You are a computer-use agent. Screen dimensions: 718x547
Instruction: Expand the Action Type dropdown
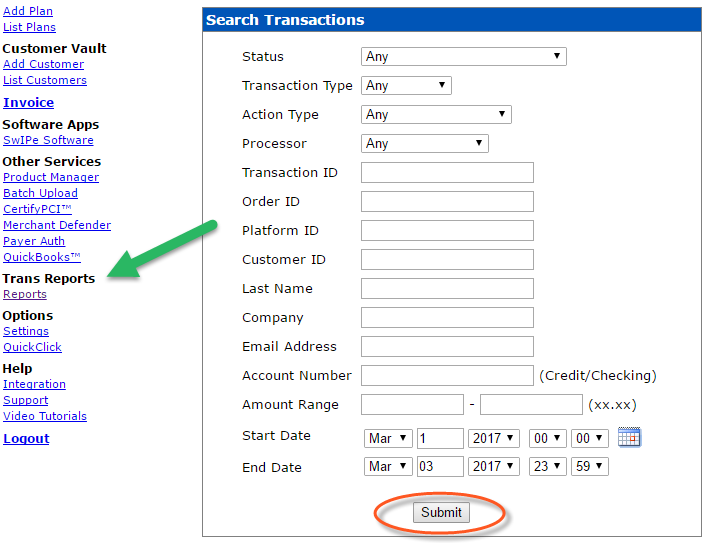[x=436, y=115]
